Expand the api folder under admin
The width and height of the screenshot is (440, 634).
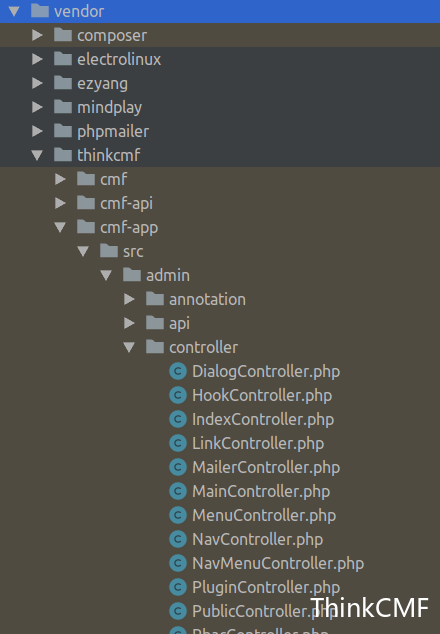click(x=129, y=323)
